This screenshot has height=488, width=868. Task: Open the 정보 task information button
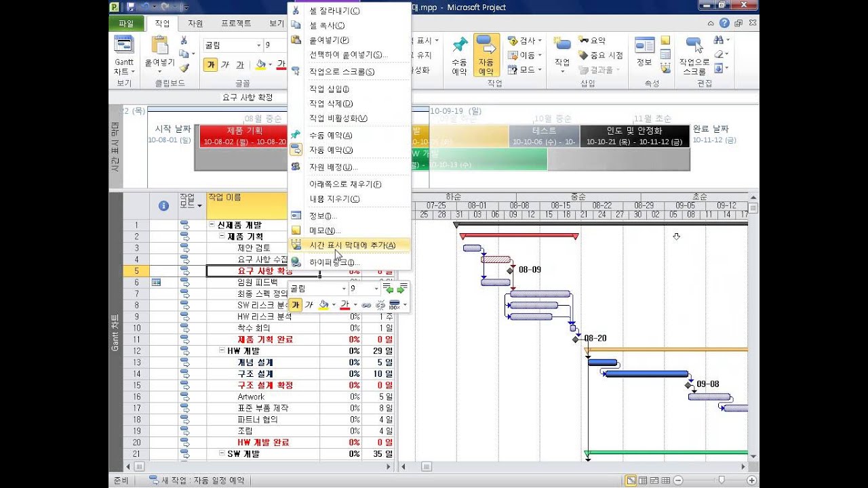tap(644, 53)
